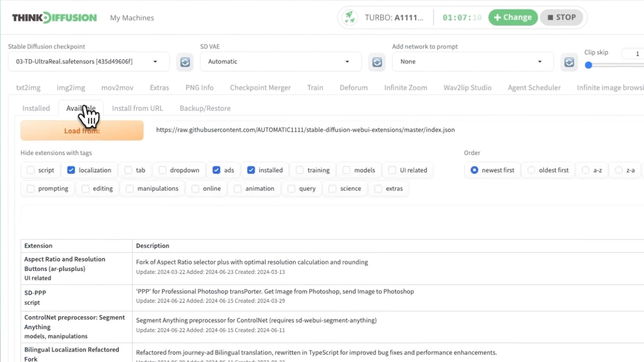Switch to the Install from URL tab
The image size is (644, 362).
[x=137, y=108]
